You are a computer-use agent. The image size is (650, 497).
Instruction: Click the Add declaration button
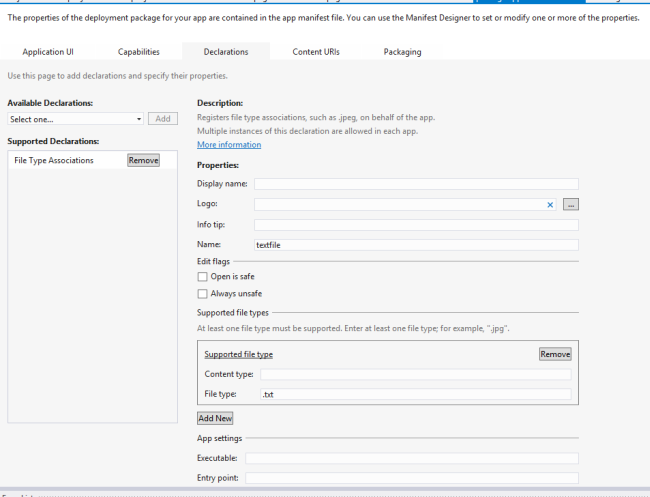163,119
